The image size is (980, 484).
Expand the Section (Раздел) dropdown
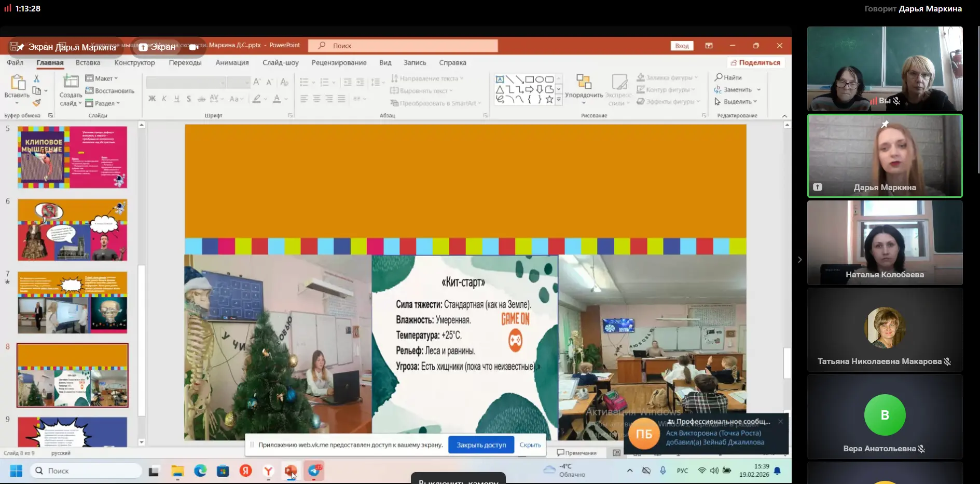point(103,103)
